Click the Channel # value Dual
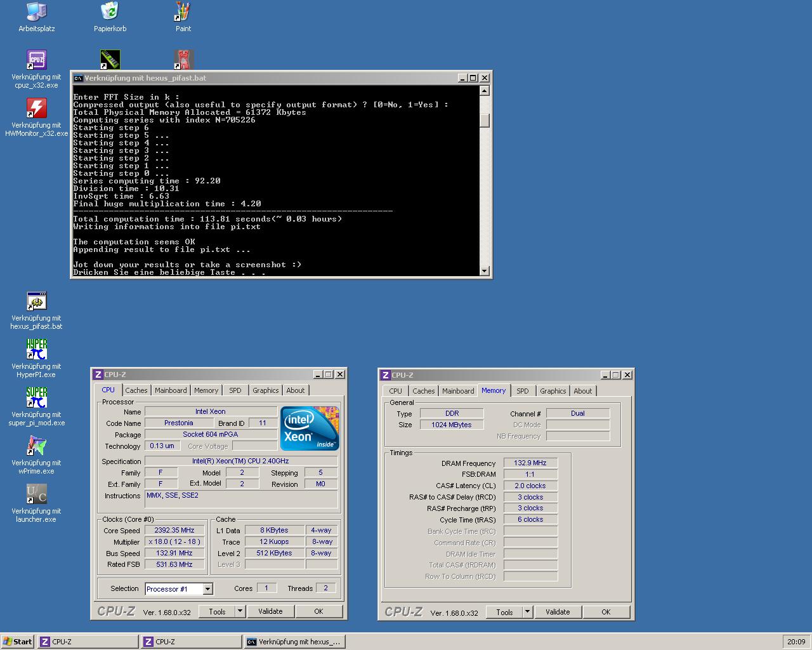Viewport: 812px width, 650px height. pyautogui.click(x=578, y=413)
